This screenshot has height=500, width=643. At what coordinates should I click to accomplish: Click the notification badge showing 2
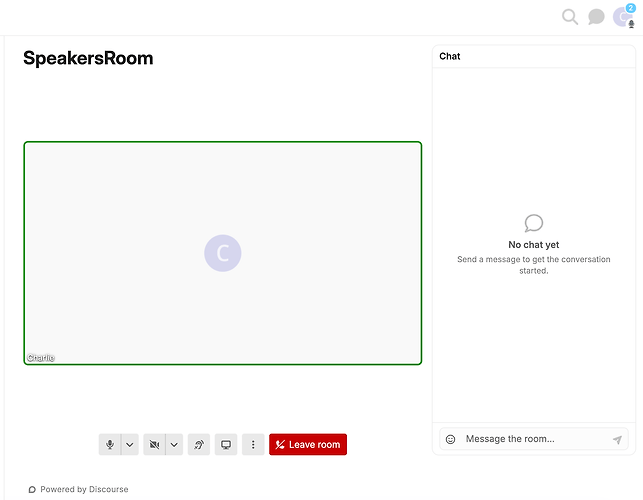point(630,8)
